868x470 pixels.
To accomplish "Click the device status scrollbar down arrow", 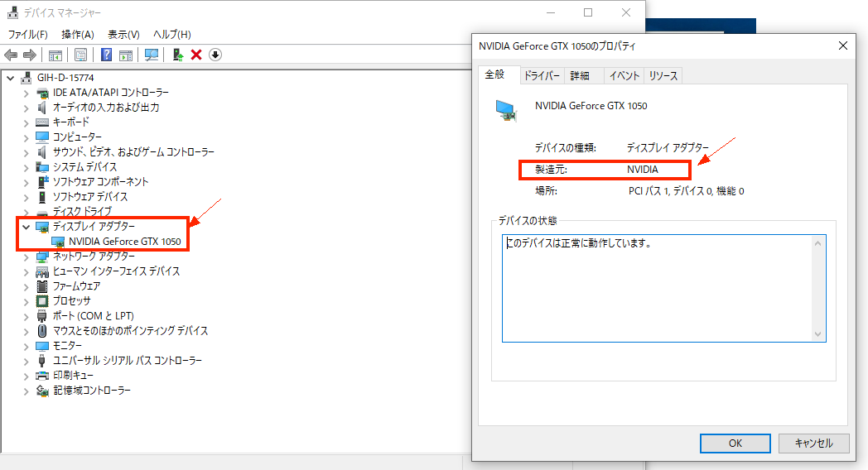I will coord(817,334).
